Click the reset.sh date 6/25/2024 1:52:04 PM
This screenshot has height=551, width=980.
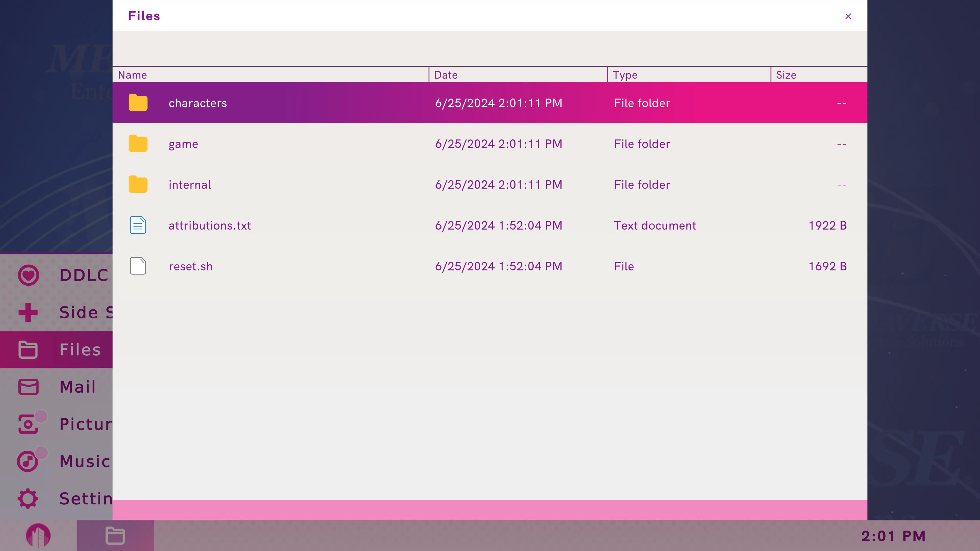(498, 266)
